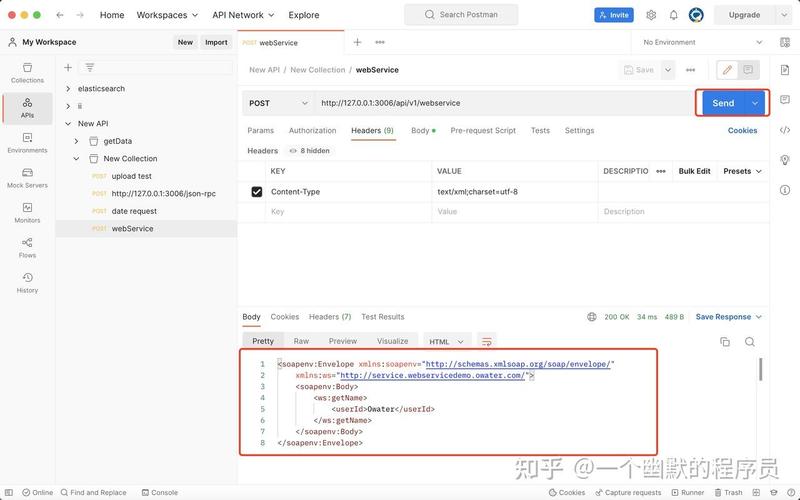Focus the Search Postman field
800x500 pixels.
click(x=461, y=15)
